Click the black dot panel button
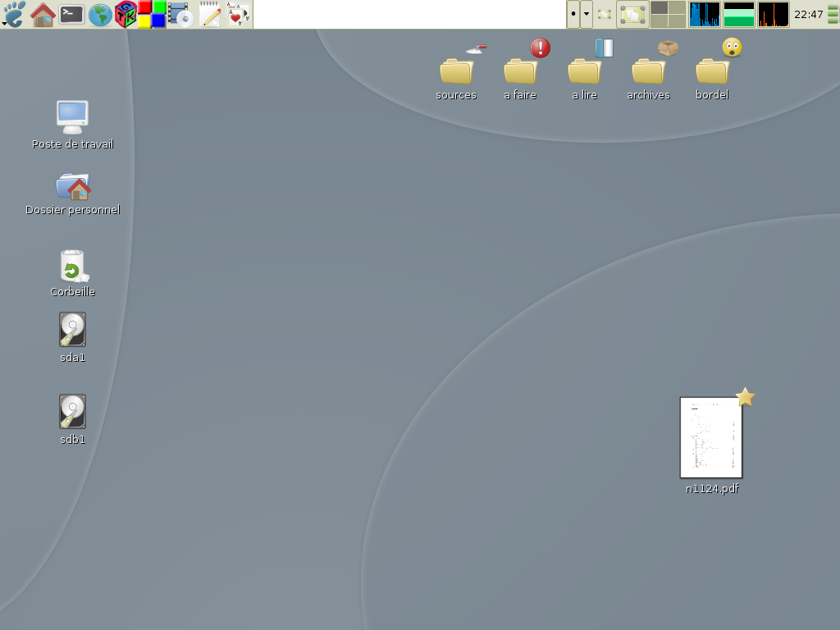Viewport: 840px width, 630px height. tap(573, 14)
